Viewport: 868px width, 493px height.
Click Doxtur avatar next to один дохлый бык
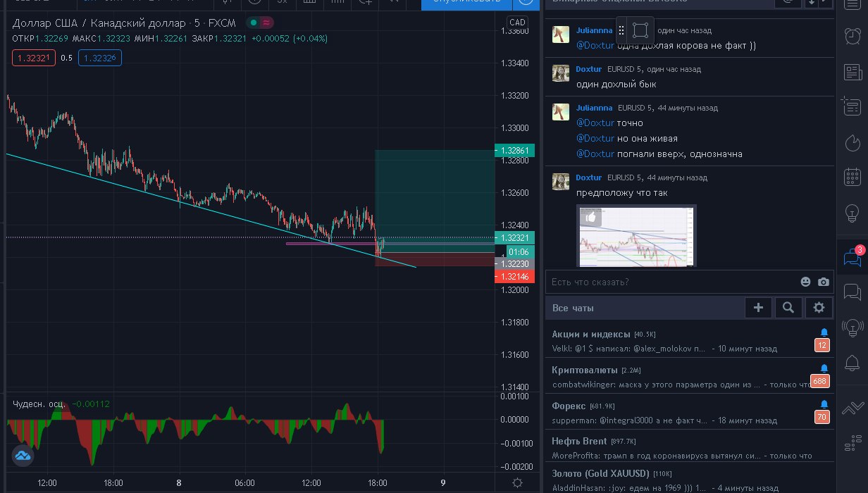coord(561,73)
